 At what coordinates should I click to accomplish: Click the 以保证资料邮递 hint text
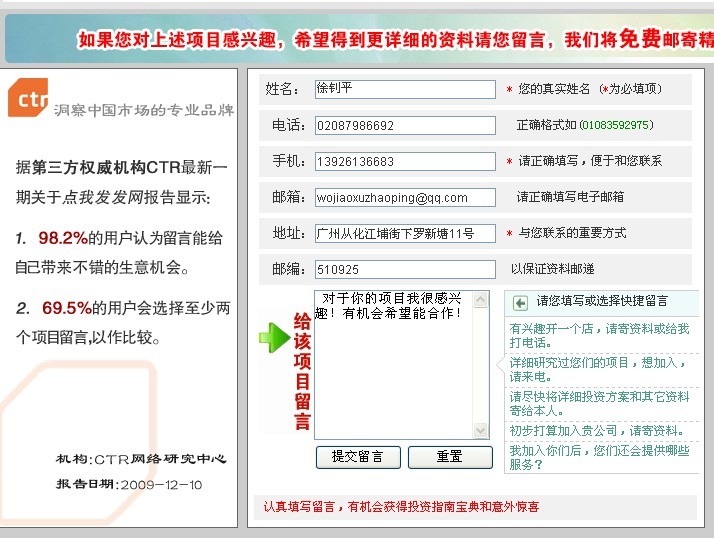point(552,269)
